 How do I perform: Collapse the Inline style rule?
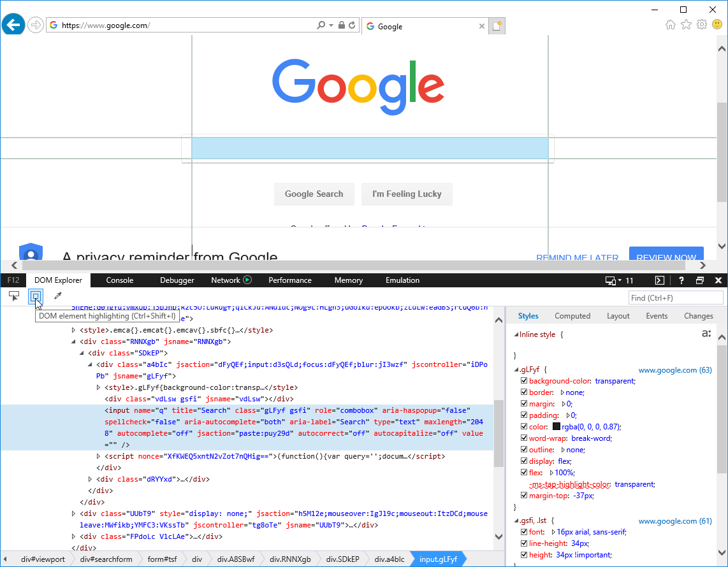pos(516,334)
